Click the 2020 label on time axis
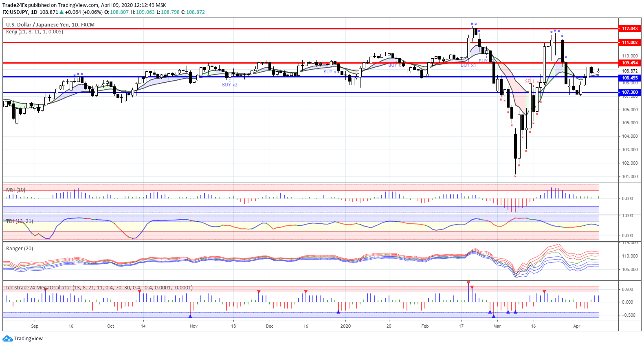Viewport: 644px width, 346px height. (x=345, y=326)
